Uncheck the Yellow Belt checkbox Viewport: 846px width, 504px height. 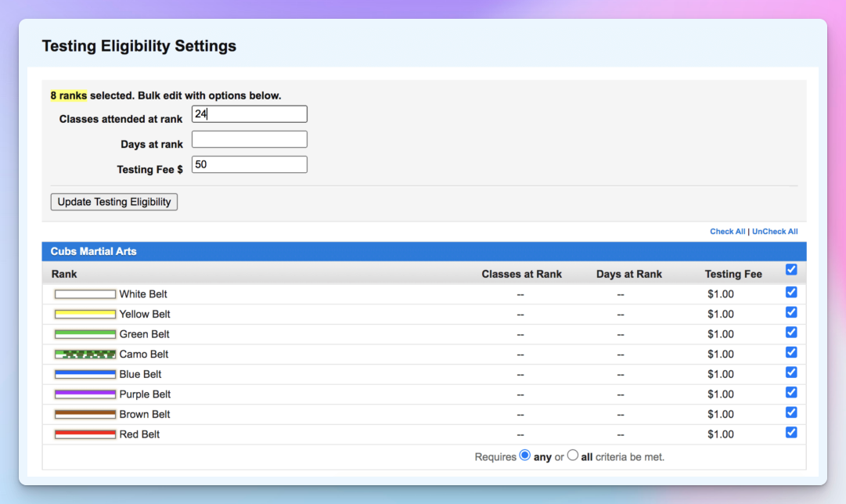point(791,312)
